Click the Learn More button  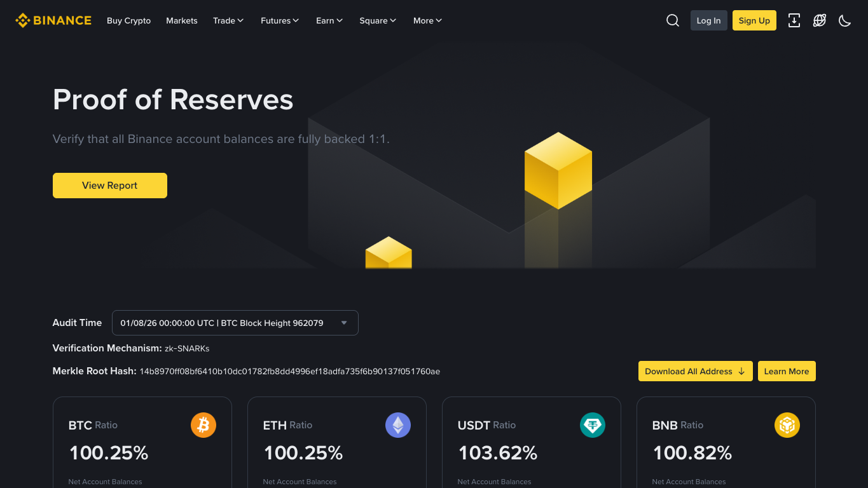(x=787, y=371)
